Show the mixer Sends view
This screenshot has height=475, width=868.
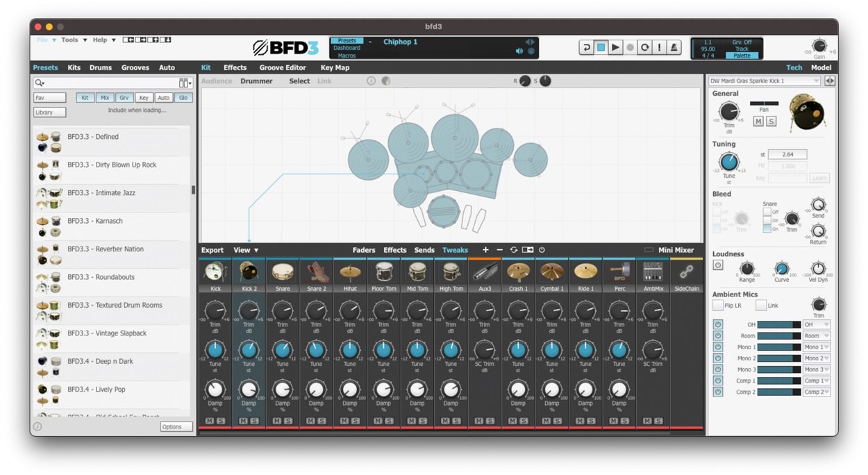point(424,250)
